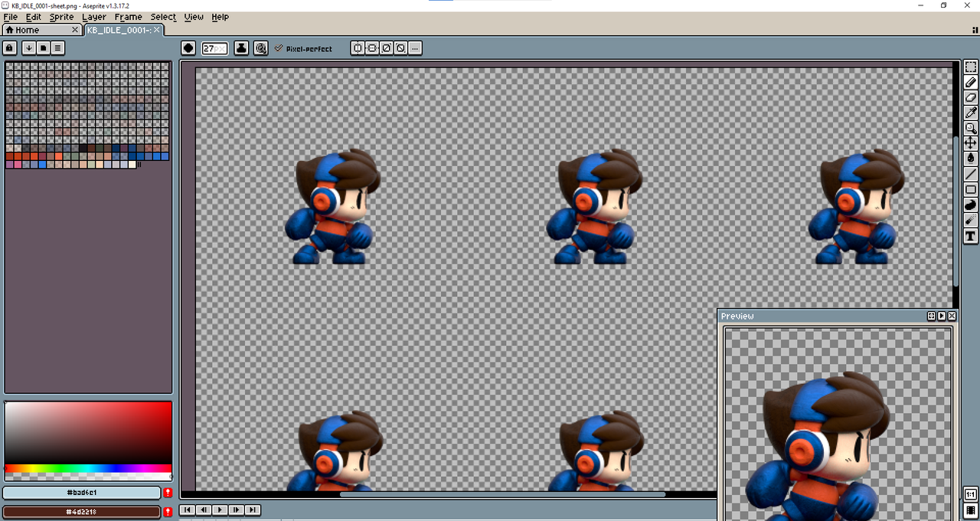Enable the right diagonal symmetry button
Screen dimensions: 980x521
click(x=386, y=48)
